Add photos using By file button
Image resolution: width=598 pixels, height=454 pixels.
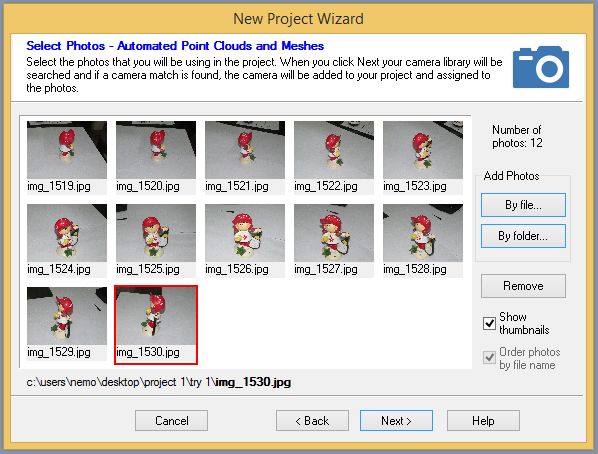tap(523, 205)
